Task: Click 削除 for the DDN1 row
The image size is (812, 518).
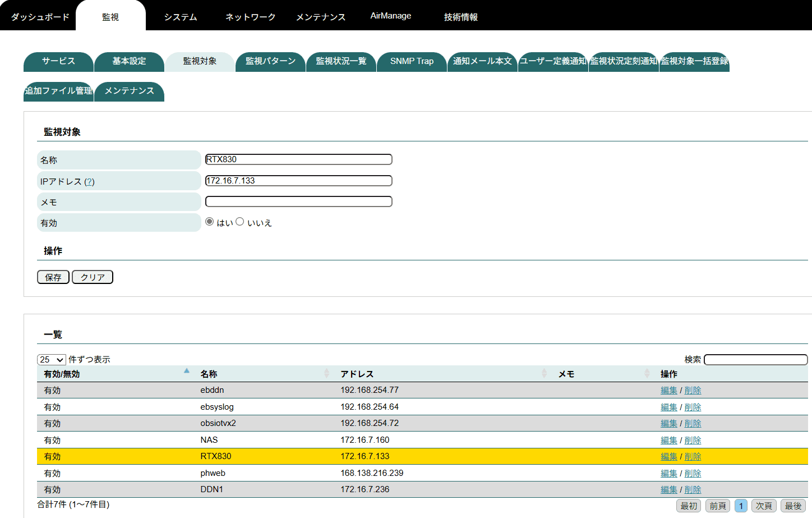Action: click(x=693, y=490)
